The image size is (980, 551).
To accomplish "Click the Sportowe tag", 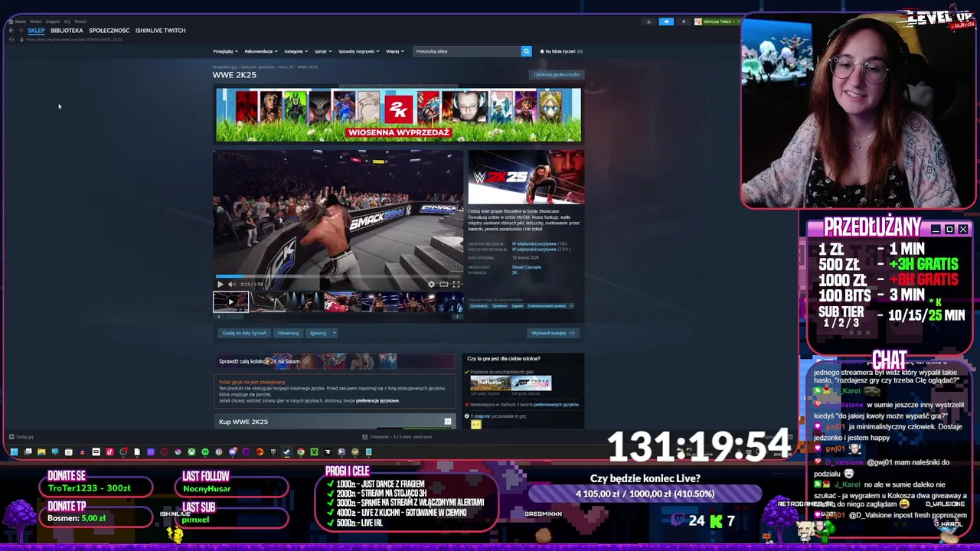I will click(x=500, y=305).
